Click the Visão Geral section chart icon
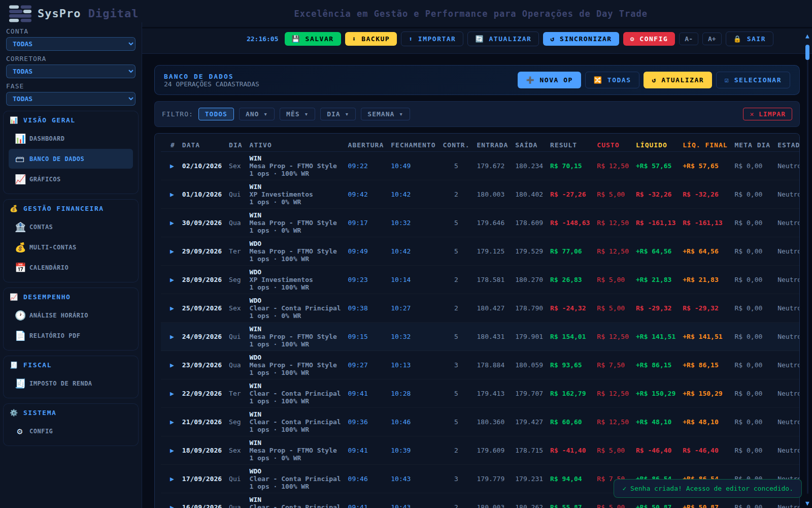812x508 pixels. [x=14, y=120]
